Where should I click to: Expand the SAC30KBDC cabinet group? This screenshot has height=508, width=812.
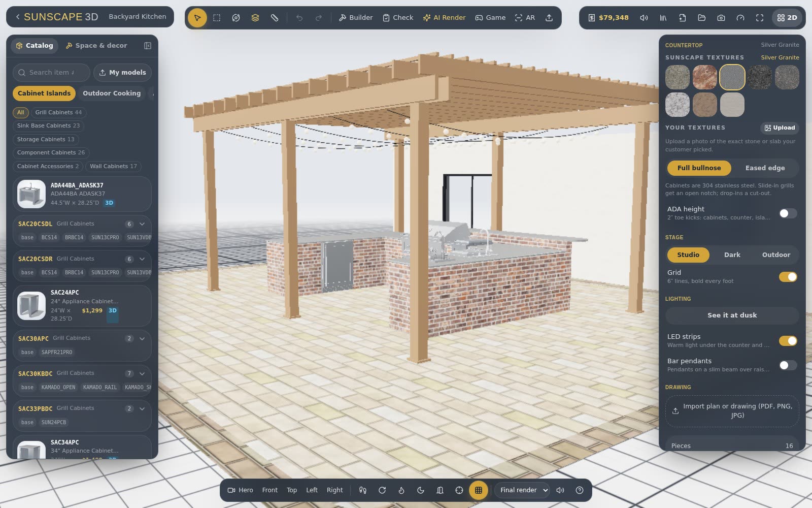(142, 374)
